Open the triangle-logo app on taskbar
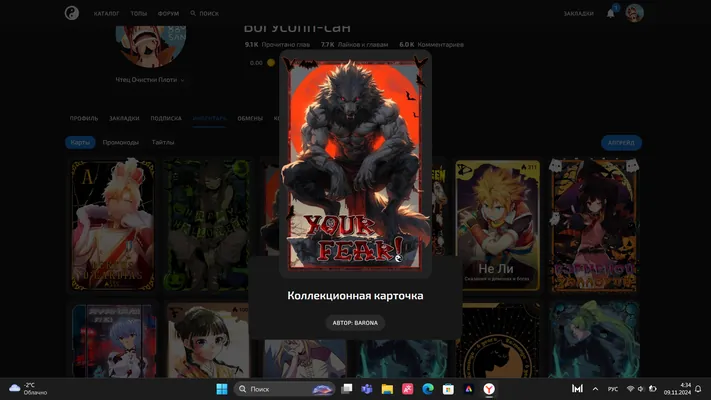Image resolution: width=711 pixels, height=400 pixels. (468, 389)
